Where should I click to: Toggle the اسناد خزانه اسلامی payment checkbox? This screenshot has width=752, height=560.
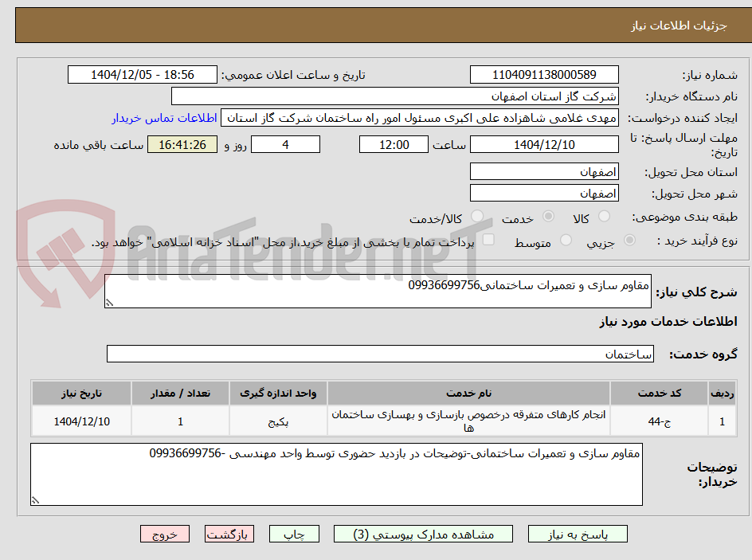(x=488, y=239)
